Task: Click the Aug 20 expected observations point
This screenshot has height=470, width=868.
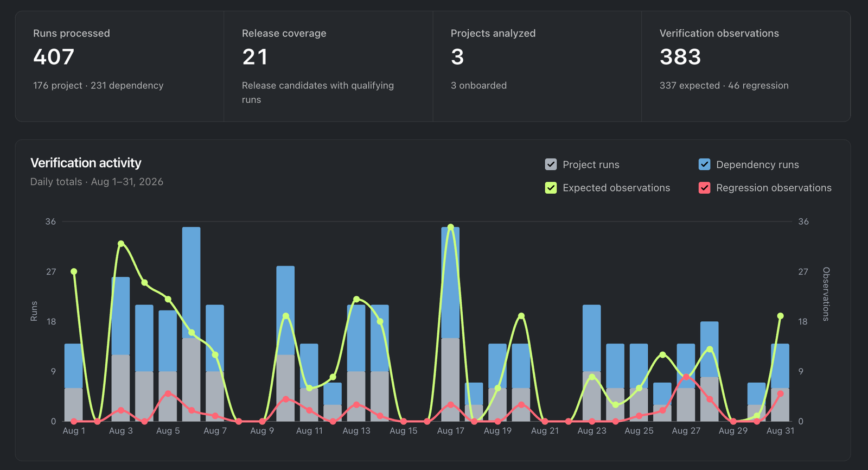Action: (521, 316)
